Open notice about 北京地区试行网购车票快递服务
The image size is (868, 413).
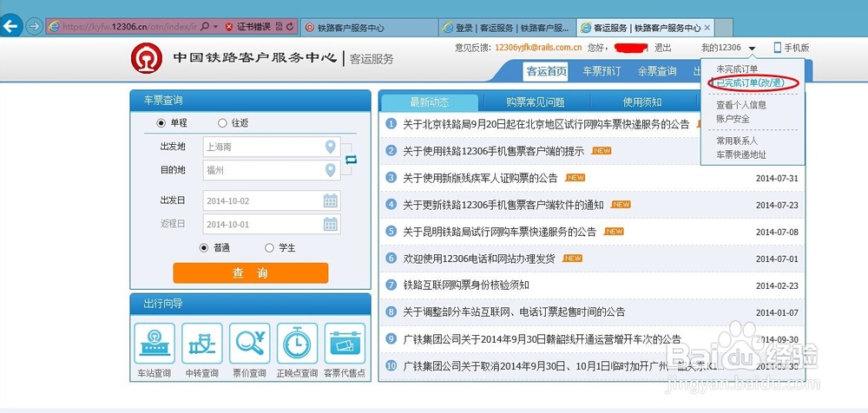546,124
